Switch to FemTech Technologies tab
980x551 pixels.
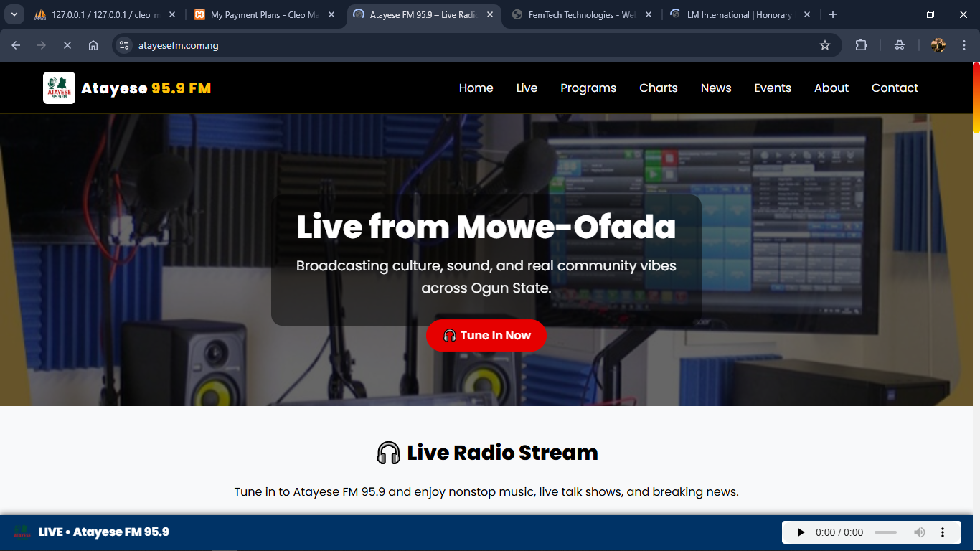pyautogui.click(x=581, y=14)
